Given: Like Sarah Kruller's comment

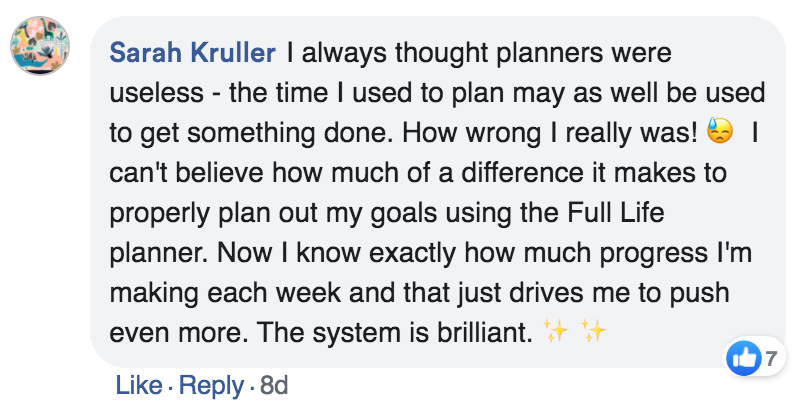Looking at the screenshot, I should [139, 385].
